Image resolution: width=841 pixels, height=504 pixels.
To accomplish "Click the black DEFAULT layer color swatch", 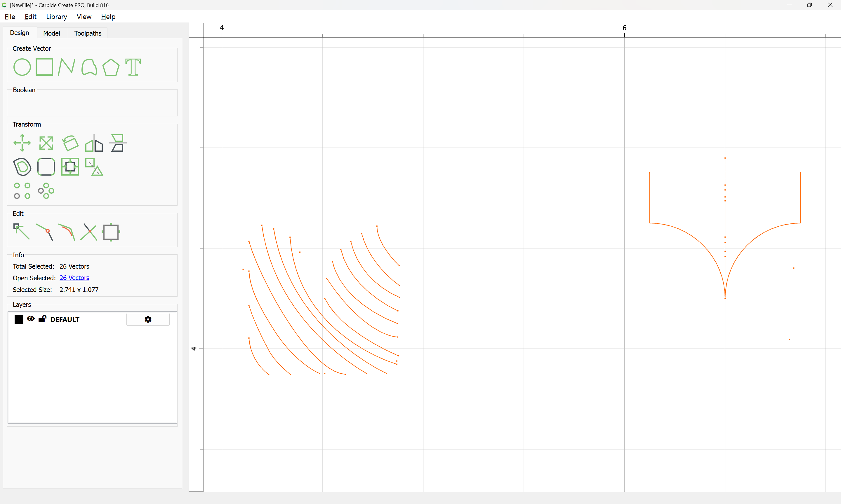I will [19, 319].
